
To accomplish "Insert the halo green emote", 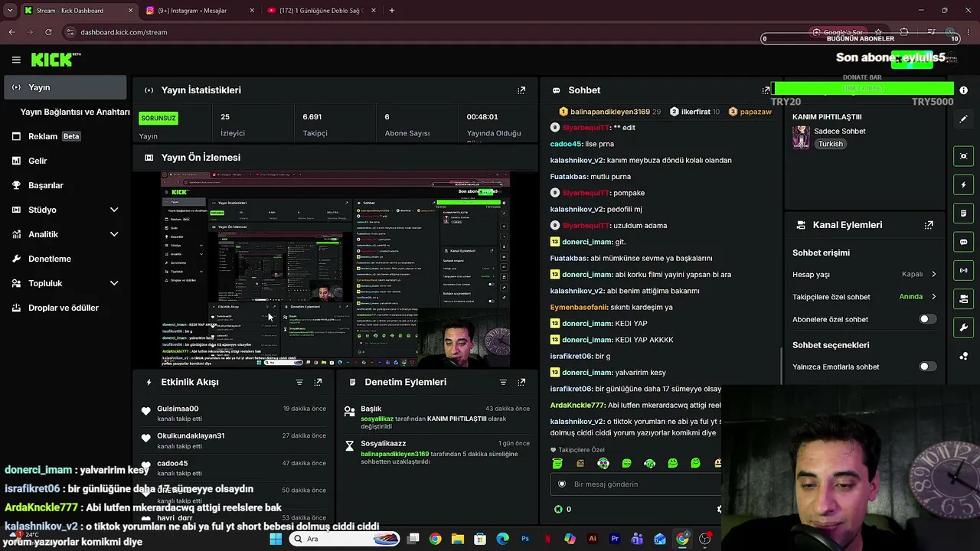I will (x=557, y=463).
